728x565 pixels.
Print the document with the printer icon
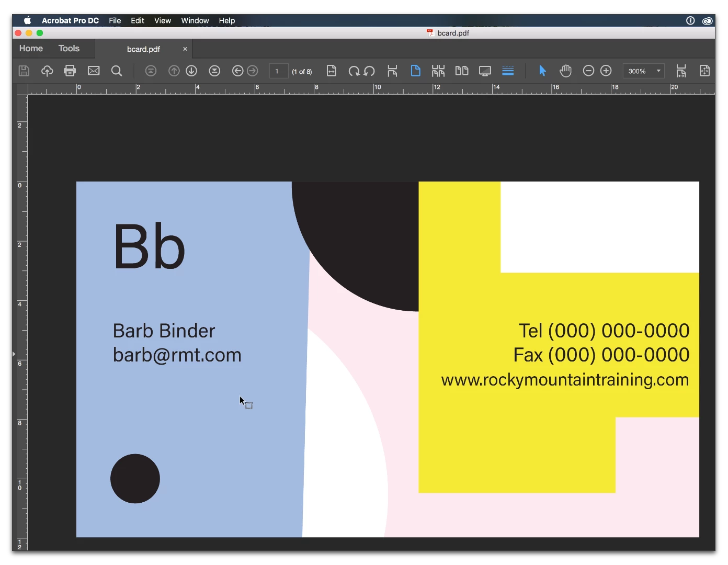tap(70, 71)
